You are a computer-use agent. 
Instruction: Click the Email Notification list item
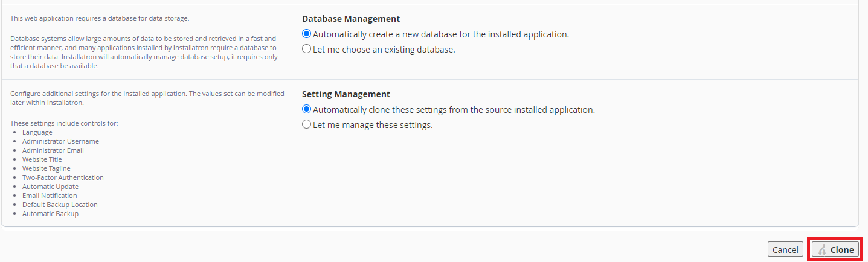[50, 196]
